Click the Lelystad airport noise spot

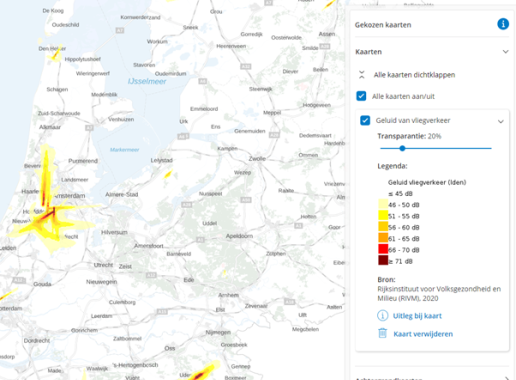pyautogui.click(x=168, y=174)
